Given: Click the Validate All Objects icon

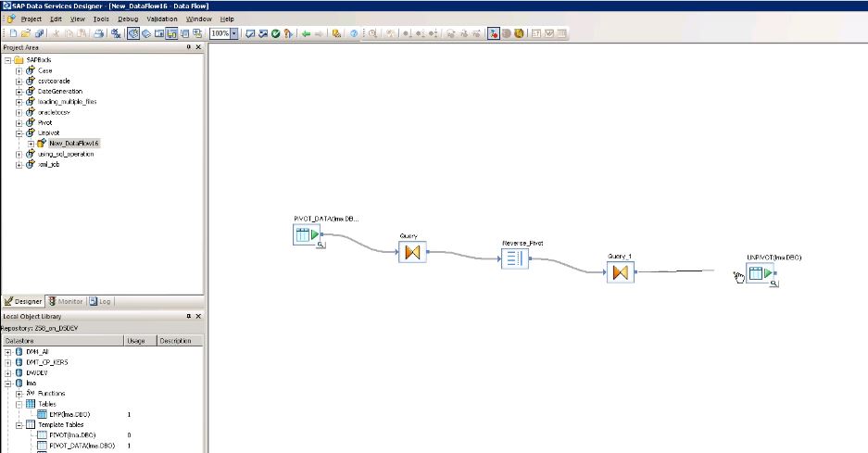Looking at the screenshot, I should coord(263,33).
